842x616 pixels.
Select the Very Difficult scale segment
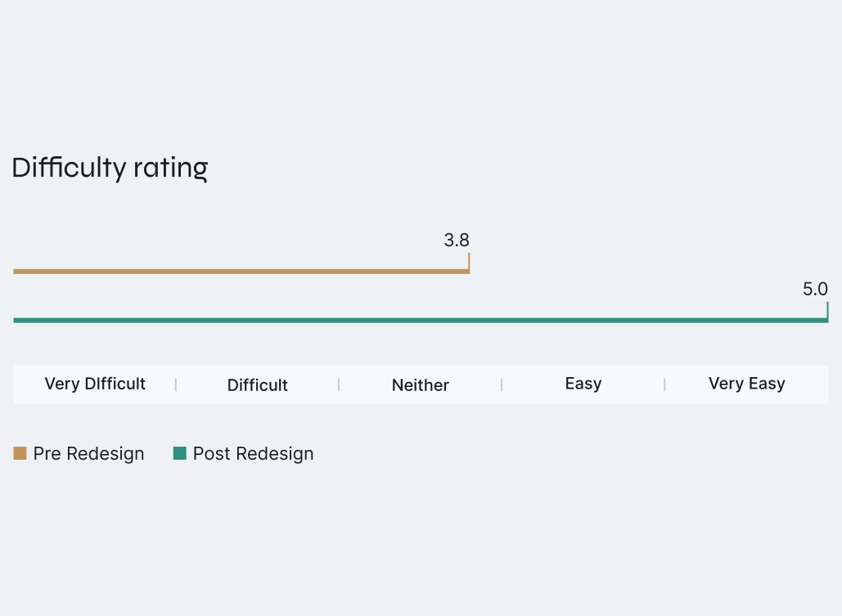coord(95,384)
